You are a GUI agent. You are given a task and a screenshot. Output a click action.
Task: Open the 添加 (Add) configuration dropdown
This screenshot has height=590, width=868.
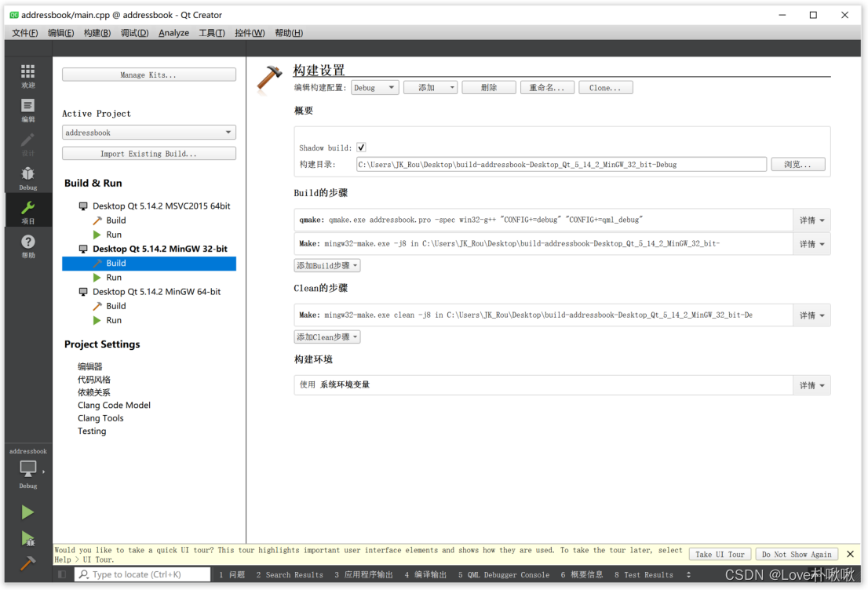(430, 87)
